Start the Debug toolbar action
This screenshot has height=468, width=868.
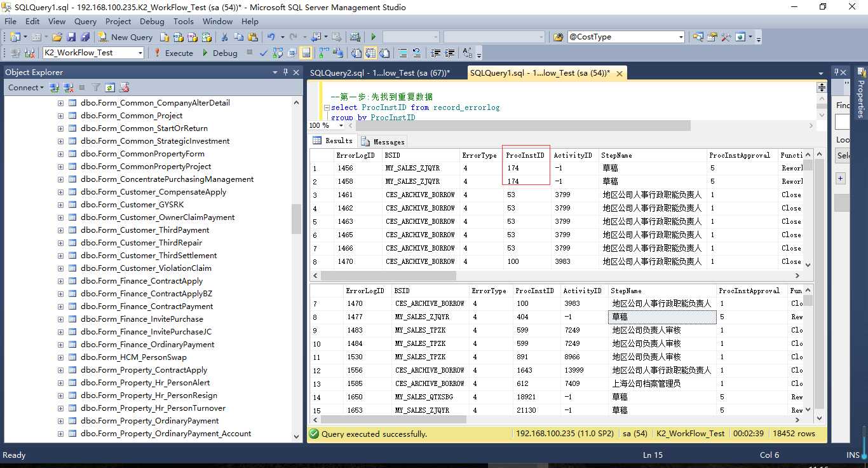[x=219, y=53]
